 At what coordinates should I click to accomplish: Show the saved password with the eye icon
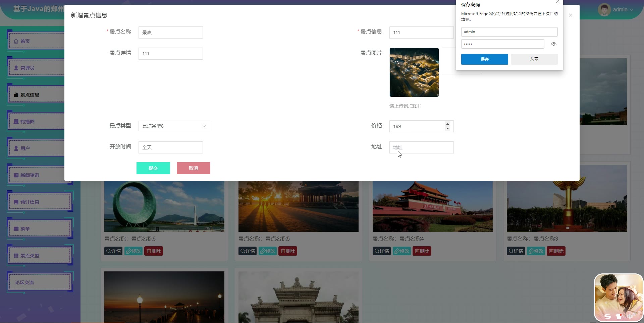pos(554,44)
